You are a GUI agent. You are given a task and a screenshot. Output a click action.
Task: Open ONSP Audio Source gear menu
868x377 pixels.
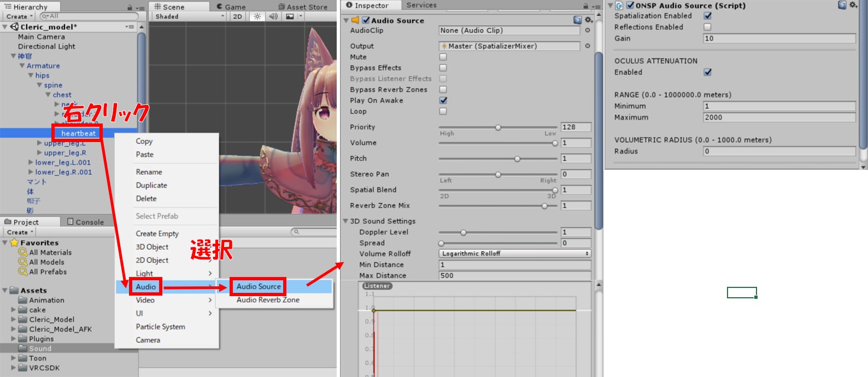[853, 5]
